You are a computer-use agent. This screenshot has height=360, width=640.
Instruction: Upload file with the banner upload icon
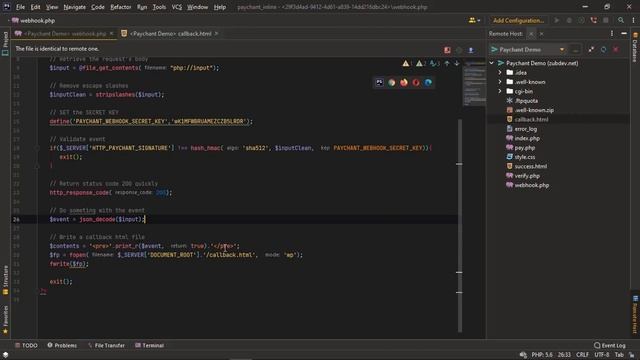tap(471, 50)
